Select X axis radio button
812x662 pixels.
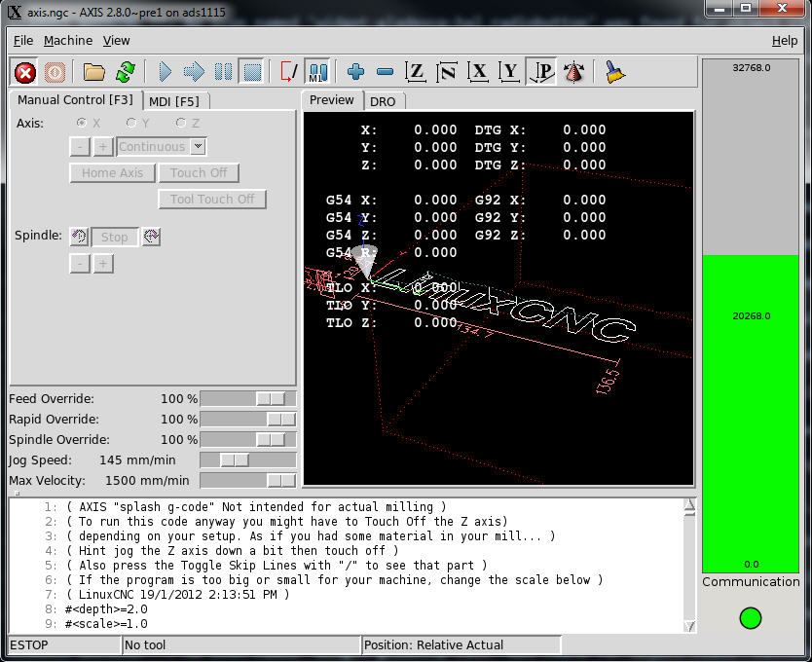point(82,123)
